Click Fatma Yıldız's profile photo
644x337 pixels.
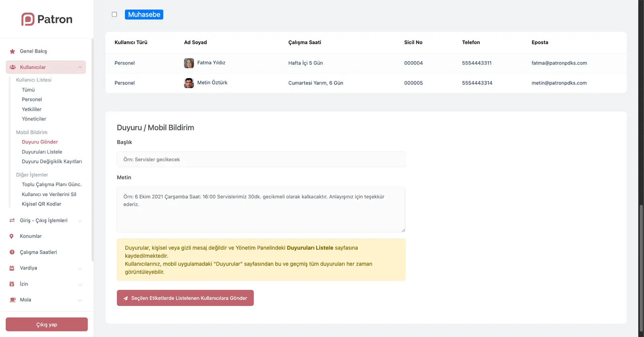(189, 63)
